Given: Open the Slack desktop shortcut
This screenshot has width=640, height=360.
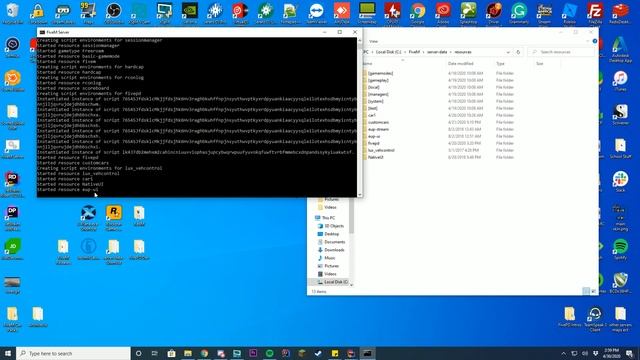Looking at the screenshot, I should point(620,181).
